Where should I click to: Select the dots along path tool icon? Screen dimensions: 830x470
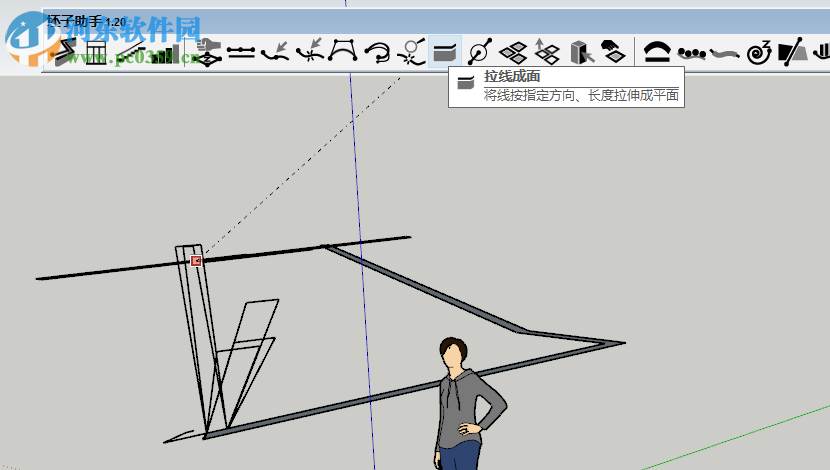[x=691, y=53]
